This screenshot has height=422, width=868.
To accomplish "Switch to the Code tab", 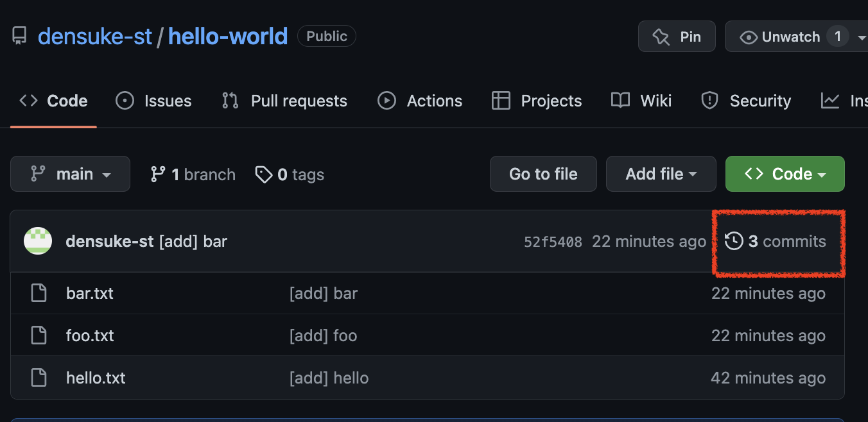I will point(54,101).
